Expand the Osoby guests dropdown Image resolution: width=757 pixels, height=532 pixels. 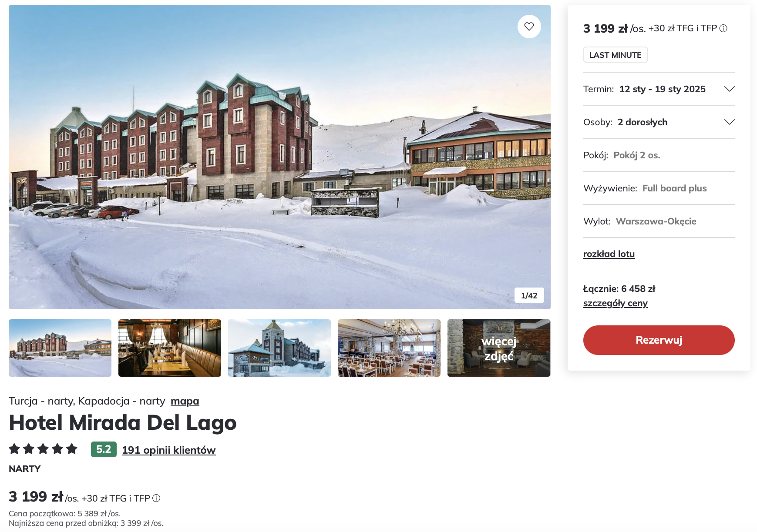[x=659, y=122]
